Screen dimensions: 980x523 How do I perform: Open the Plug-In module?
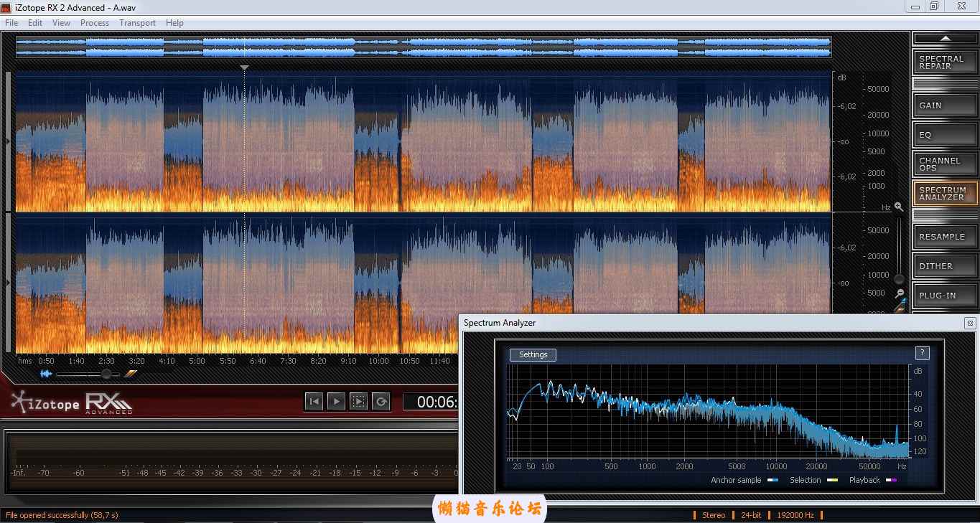point(946,295)
